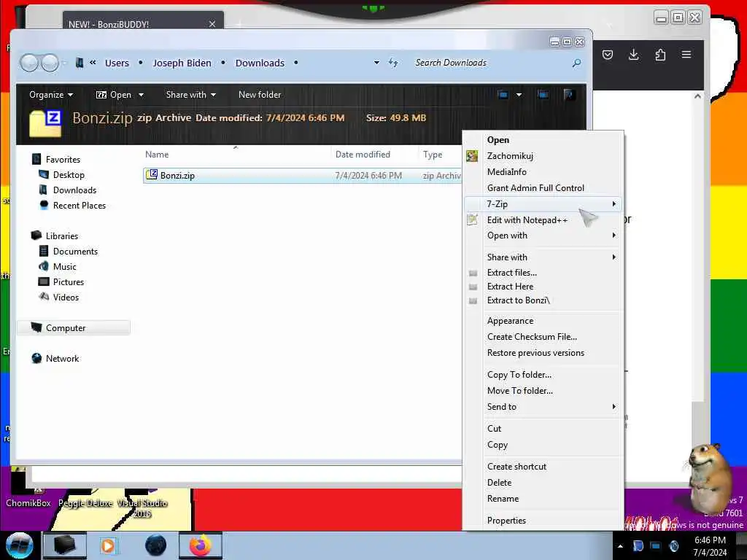Click the change view icon in Explorer toolbar
The width and height of the screenshot is (747, 560).
click(x=503, y=94)
